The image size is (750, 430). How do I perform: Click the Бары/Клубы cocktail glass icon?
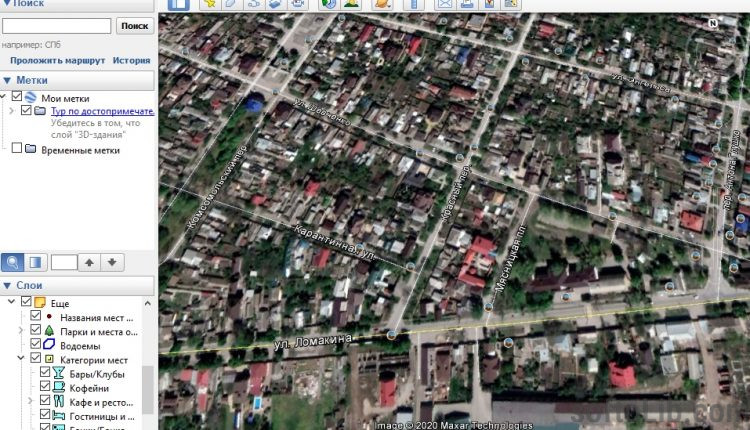pos(58,373)
